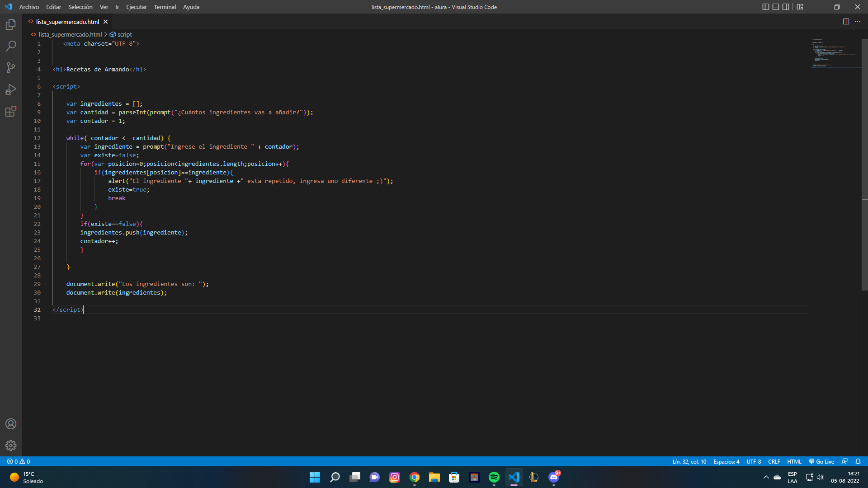Open the Editar menu
The height and width of the screenshot is (488, 868).
[x=53, y=7]
